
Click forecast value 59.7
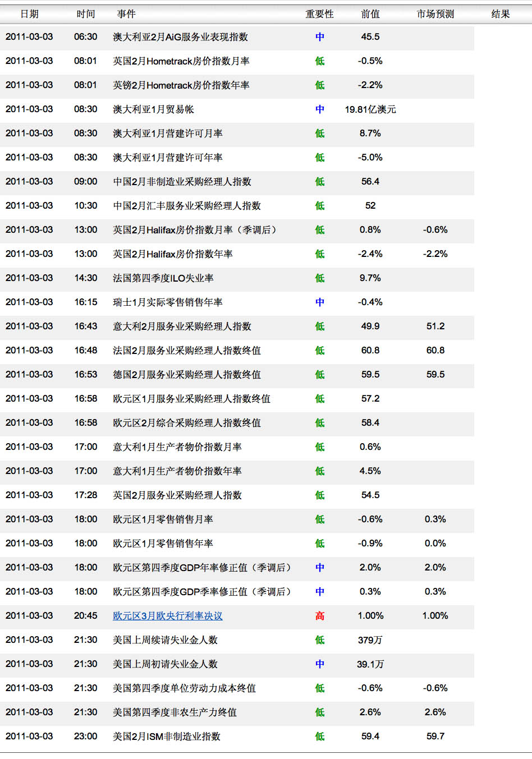pyautogui.click(x=435, y=737)
